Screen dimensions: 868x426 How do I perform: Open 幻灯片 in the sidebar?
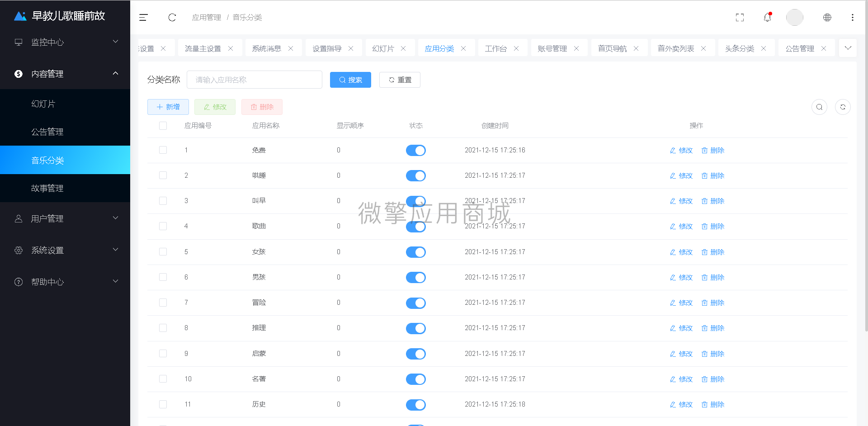[65, 104]
